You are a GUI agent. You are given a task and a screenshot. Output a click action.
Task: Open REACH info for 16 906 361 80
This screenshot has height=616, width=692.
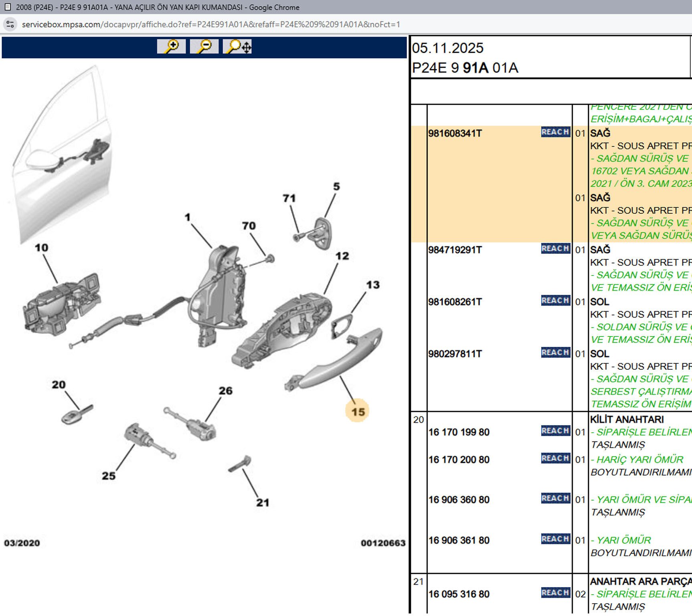click(x=555, y=539)
